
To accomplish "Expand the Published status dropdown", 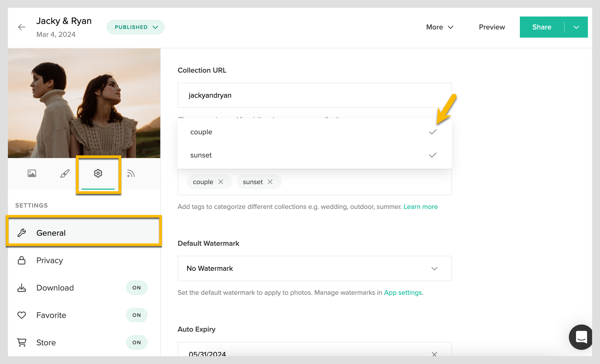I will point(135,27).
